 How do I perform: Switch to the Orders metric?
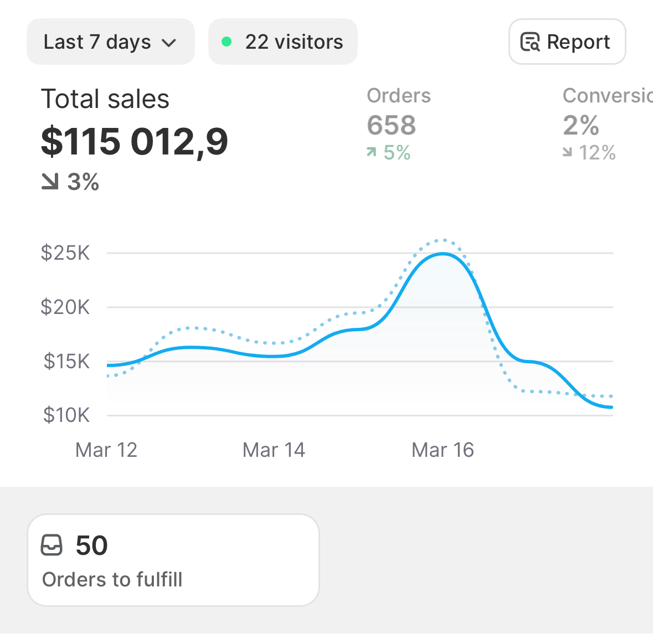point(399,96)
